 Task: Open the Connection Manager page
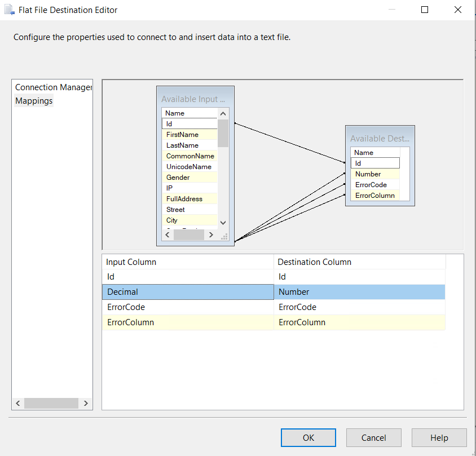pos(52,87)
